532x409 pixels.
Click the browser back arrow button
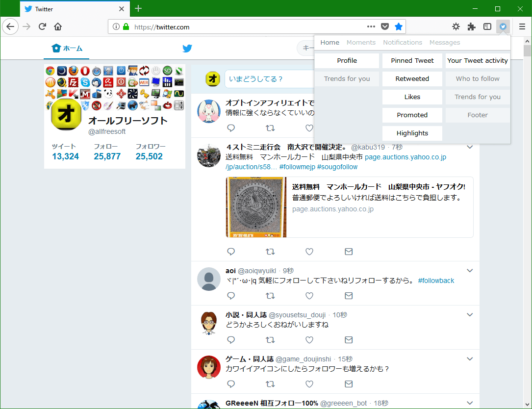10,26
